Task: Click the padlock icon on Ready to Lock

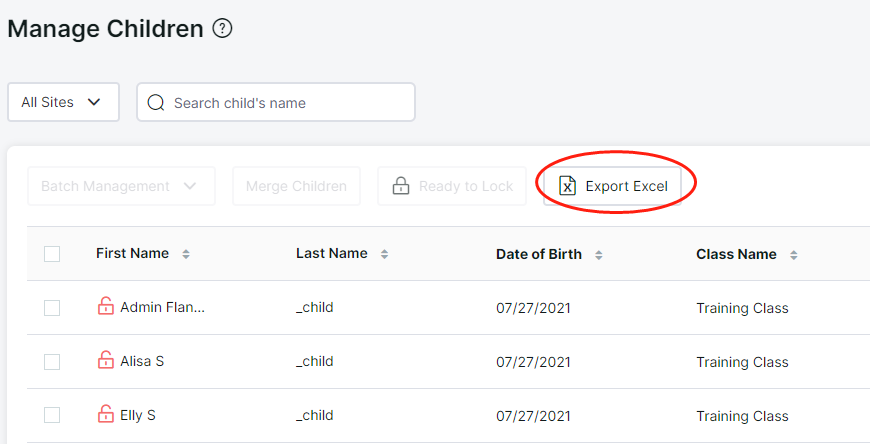Action: point(401,186)
